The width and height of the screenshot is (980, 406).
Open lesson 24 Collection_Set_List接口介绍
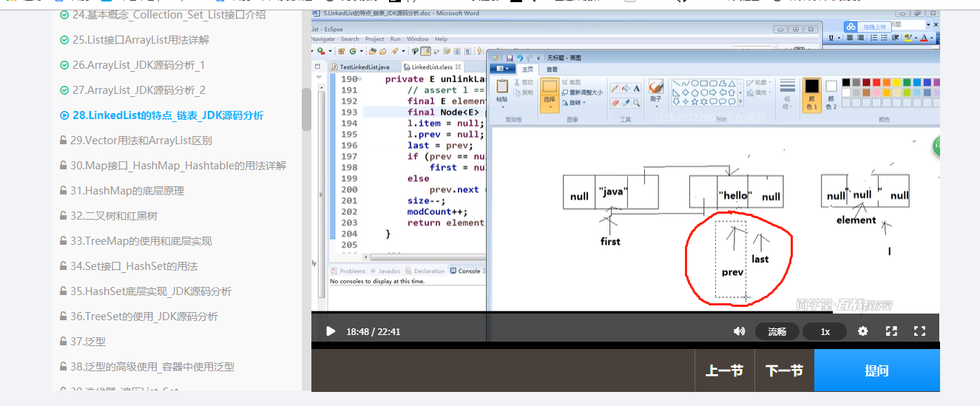pos(163,15)
